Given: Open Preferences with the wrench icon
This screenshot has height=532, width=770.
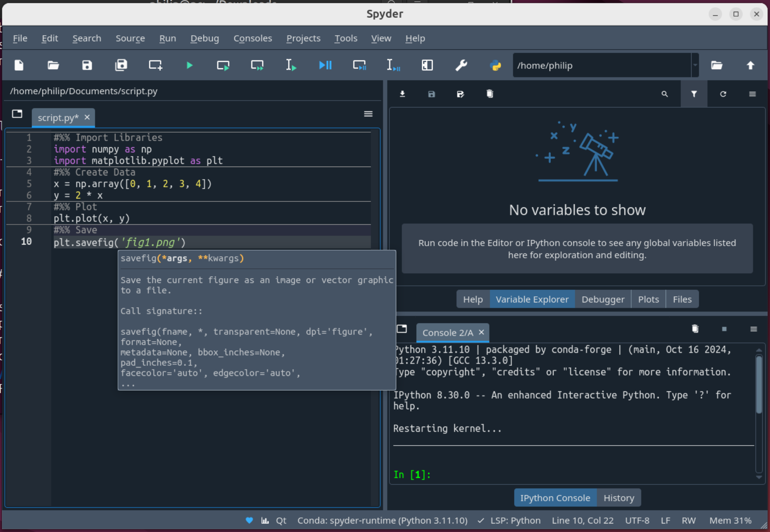Looking at the screenshot, I should click(x=461, y=65).
